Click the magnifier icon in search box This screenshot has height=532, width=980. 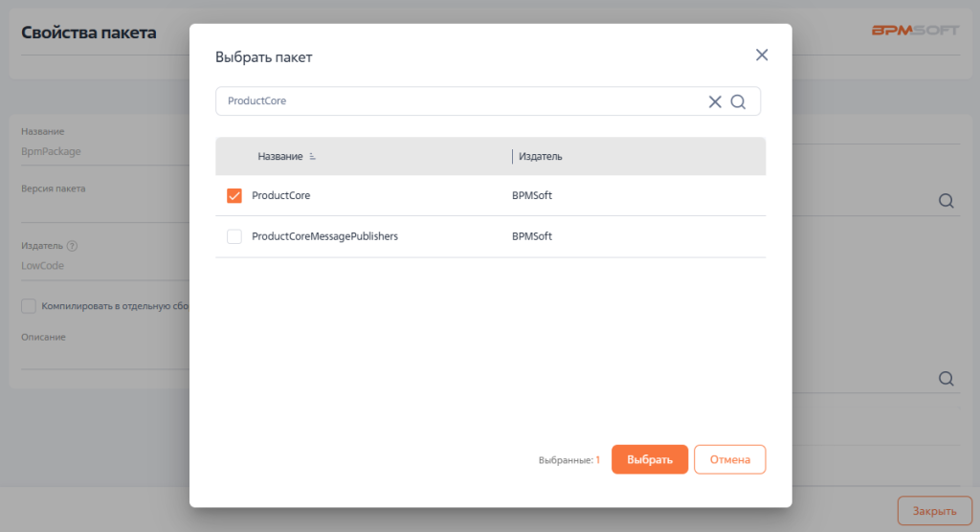click(738, 102)
